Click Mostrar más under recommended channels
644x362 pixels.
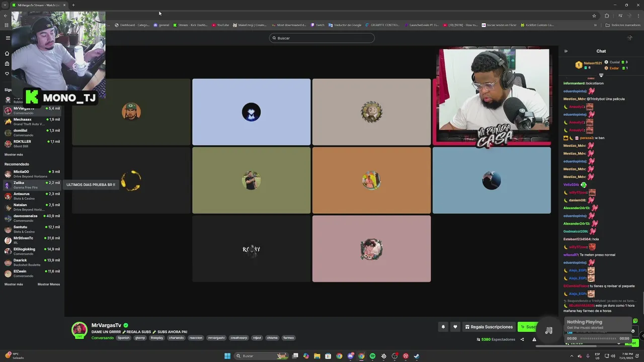click(x=14, y=284)
